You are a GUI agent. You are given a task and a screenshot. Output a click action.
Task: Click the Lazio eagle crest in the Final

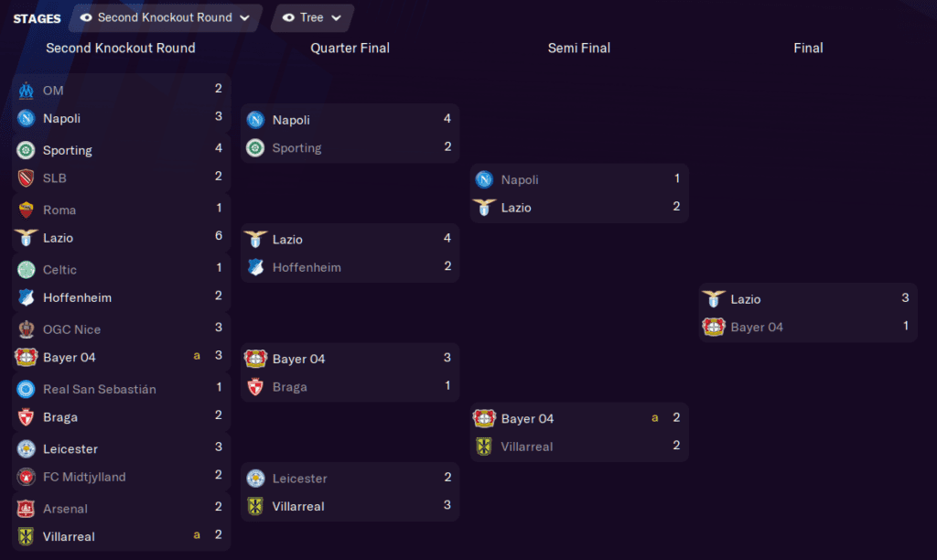pos(714,298)
